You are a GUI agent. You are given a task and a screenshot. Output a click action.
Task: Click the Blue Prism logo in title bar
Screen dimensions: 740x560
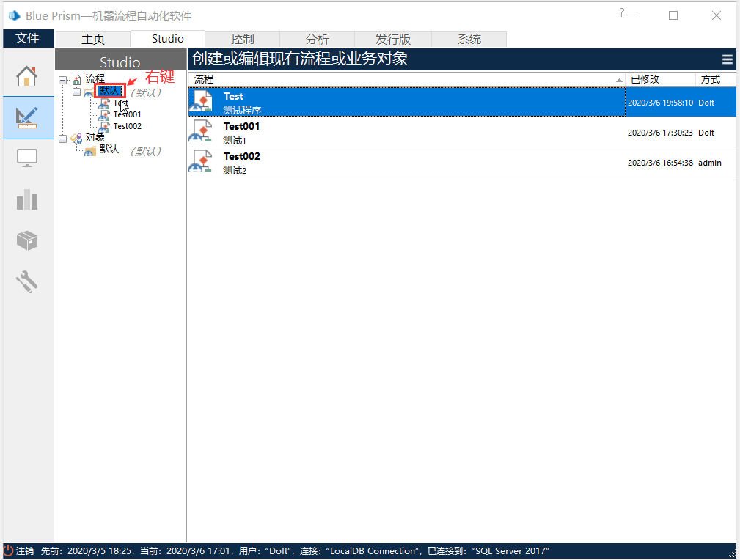click(14, 15)
